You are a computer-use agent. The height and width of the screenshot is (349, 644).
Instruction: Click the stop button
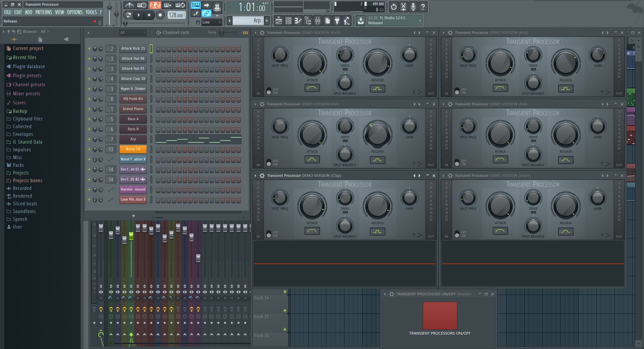(x=149, y=15)
